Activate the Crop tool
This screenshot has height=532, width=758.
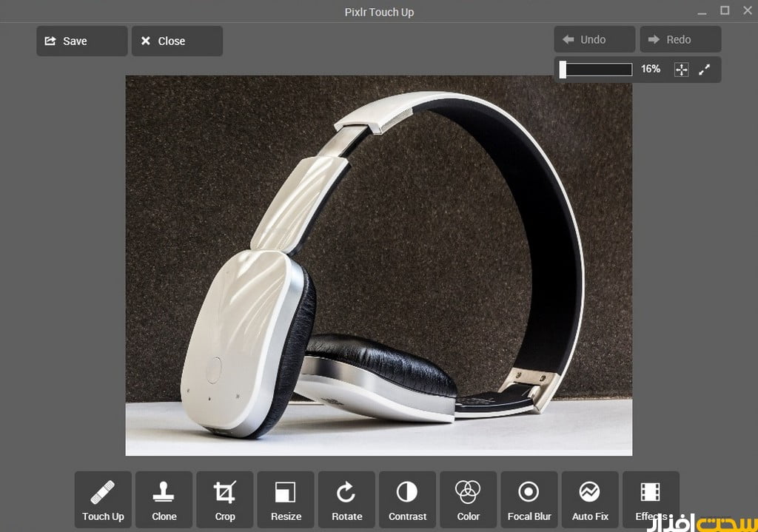[224, 499]
